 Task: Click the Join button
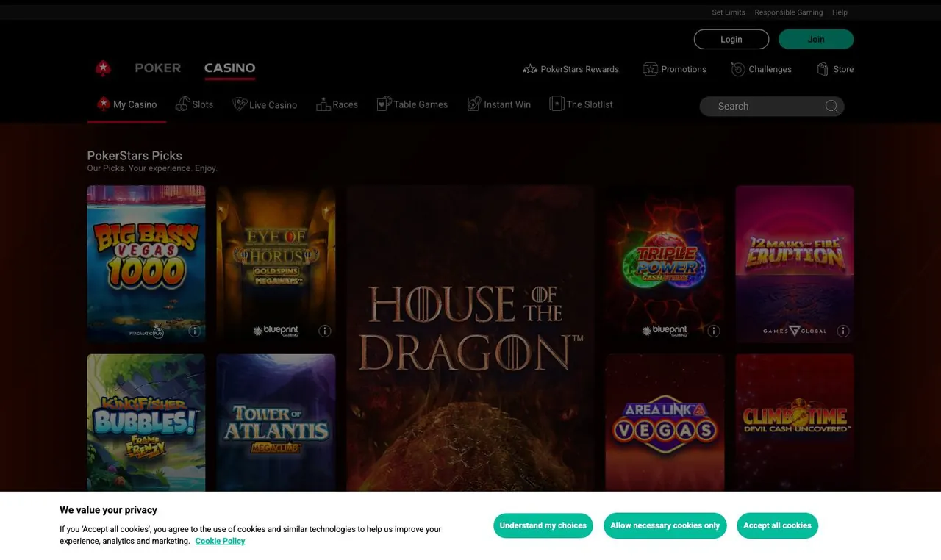(x=816, y=39)
